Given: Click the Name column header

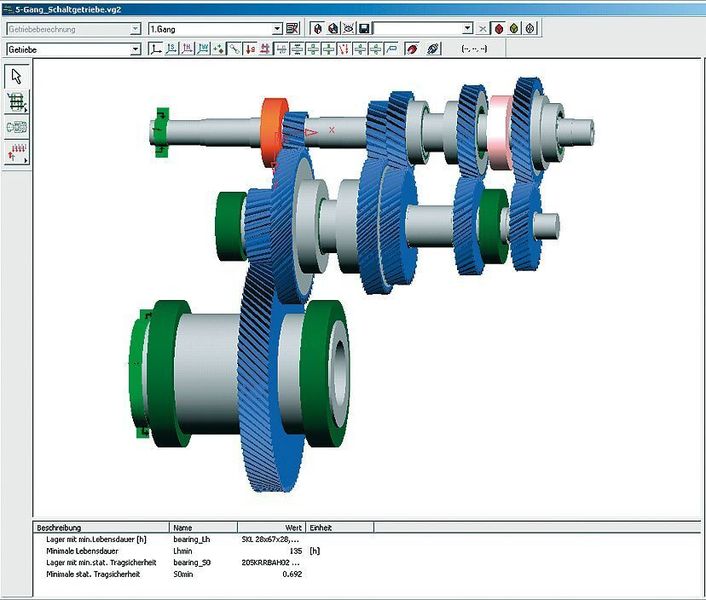Looking at the screenshot, I should [x=202, y=527].
